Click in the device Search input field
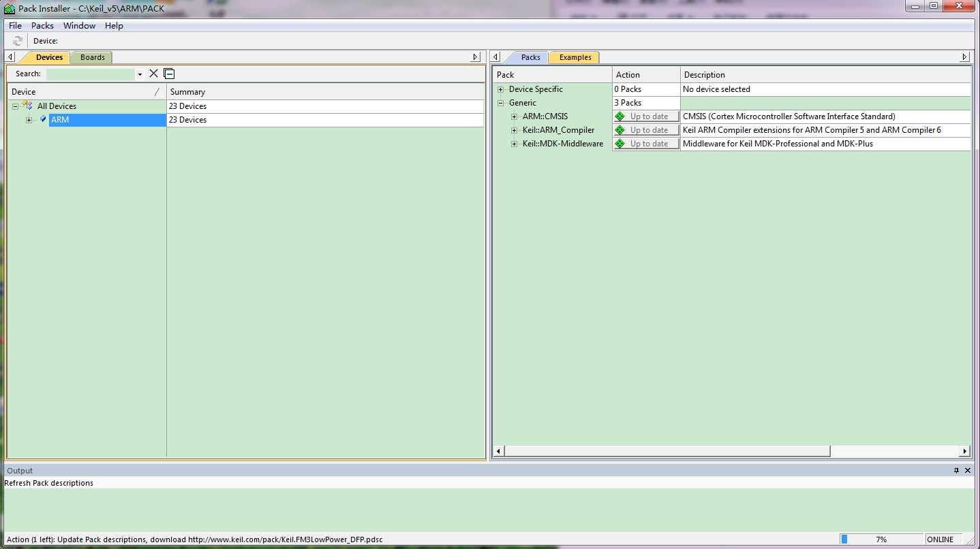The width and height of the screenshot is (980, 549). [x=90, y=74]
